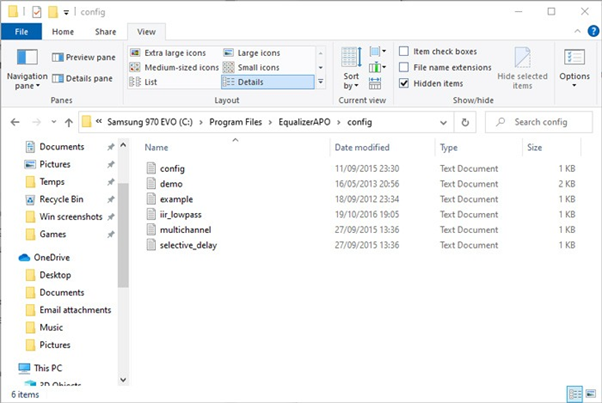Viewport: 602px width, 403px height.
Task: Open the Options dropdown arrow
Action: tap(574, 86)
